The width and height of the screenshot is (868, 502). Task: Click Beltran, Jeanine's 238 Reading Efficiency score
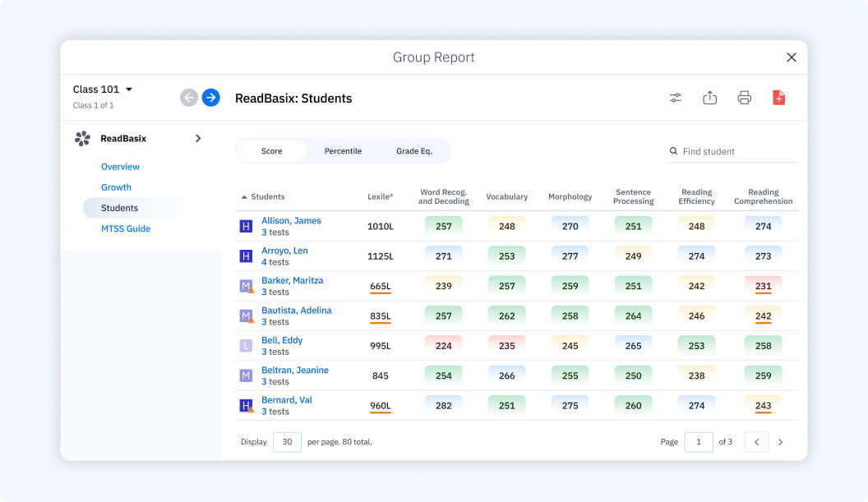(x=696, y=375)
